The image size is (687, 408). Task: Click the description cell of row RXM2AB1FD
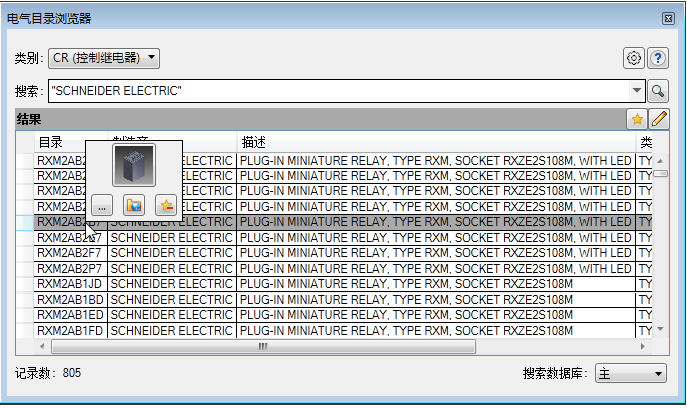coord(436,331)
